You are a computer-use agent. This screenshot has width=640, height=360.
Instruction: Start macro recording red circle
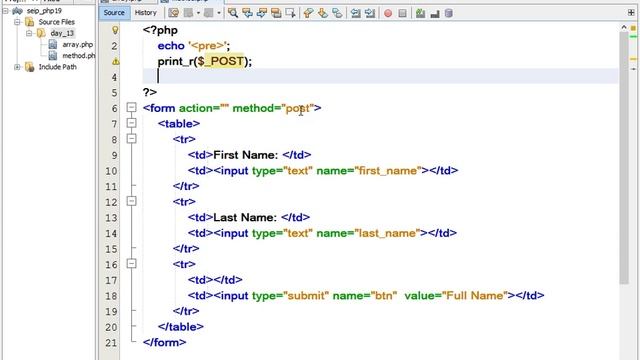coord(388,13)
